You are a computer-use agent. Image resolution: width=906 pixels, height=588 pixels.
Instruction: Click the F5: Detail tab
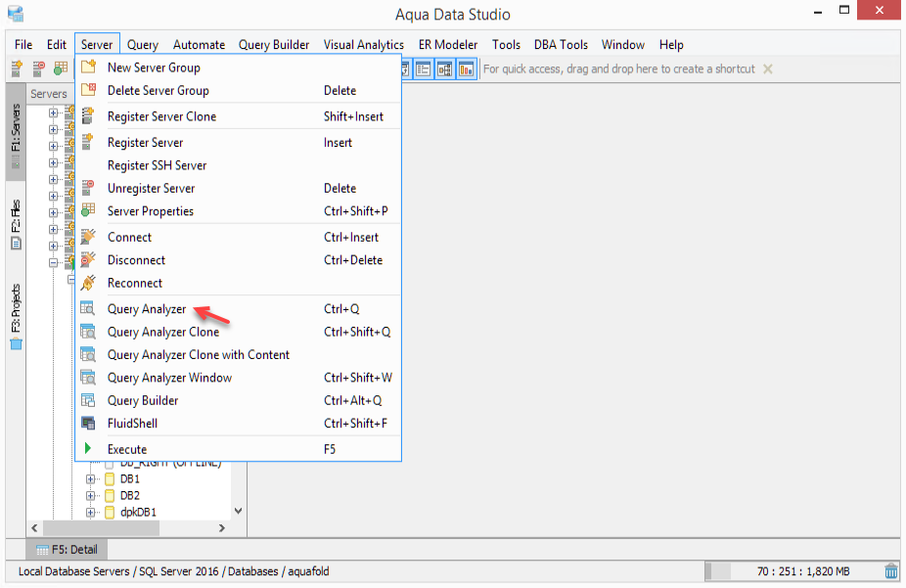click(68, 550)
